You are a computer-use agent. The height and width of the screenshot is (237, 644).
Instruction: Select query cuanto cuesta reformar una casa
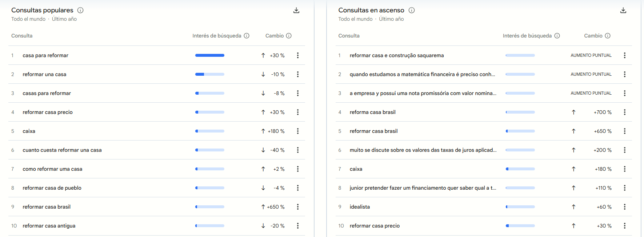click(x=62, y=150)
